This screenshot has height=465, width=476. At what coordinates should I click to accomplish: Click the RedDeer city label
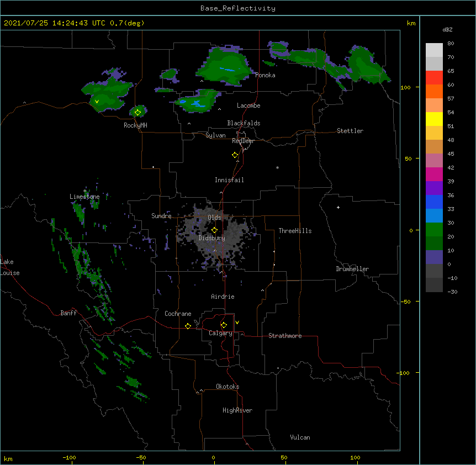point(243,141)
